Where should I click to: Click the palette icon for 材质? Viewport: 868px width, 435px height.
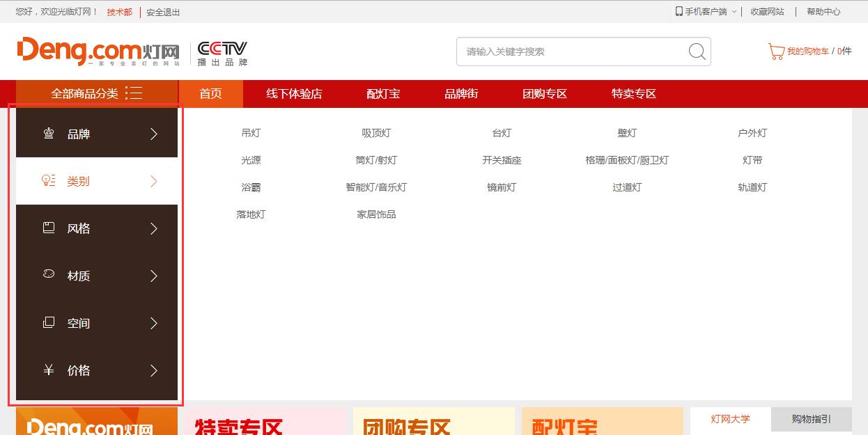tap(49, 274)
